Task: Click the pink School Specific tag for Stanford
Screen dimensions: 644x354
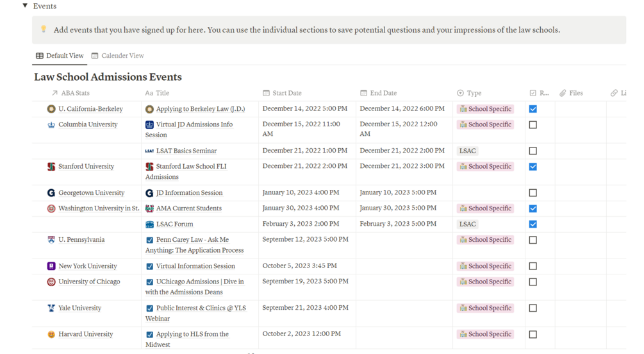Action: 486,167
